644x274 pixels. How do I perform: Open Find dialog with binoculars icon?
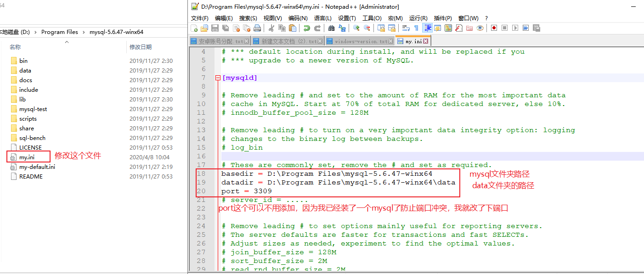click(x=332, y=28)
